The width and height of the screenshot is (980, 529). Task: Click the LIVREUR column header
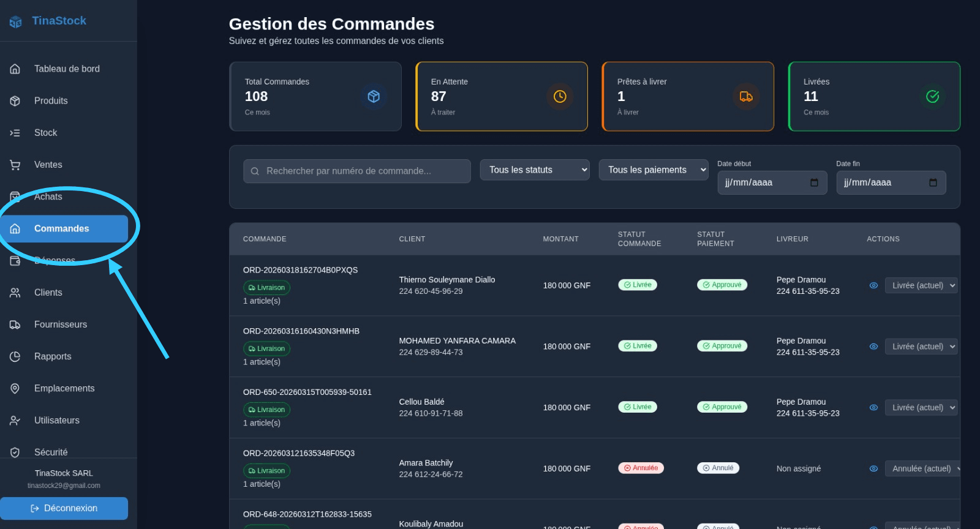[793, 239]
